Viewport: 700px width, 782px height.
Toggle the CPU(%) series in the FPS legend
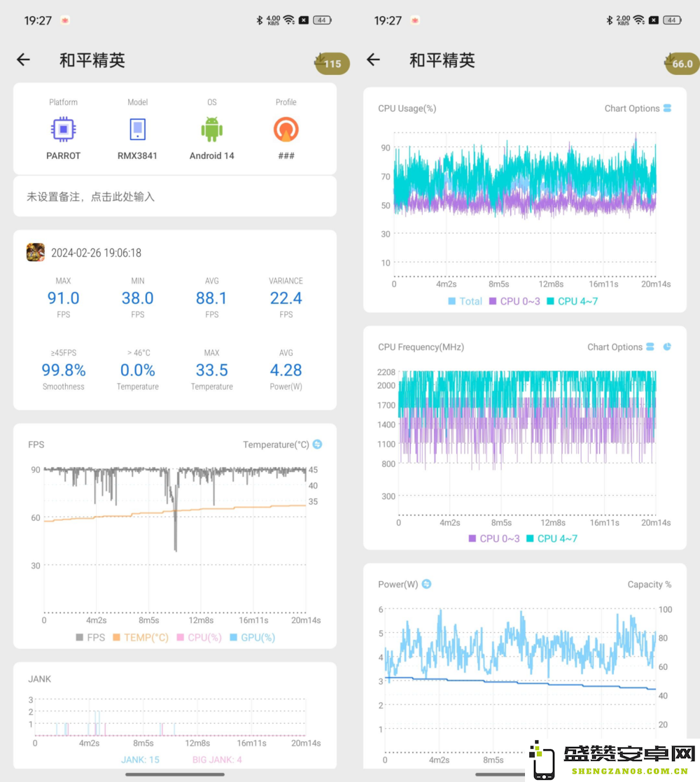pos(199,637)
